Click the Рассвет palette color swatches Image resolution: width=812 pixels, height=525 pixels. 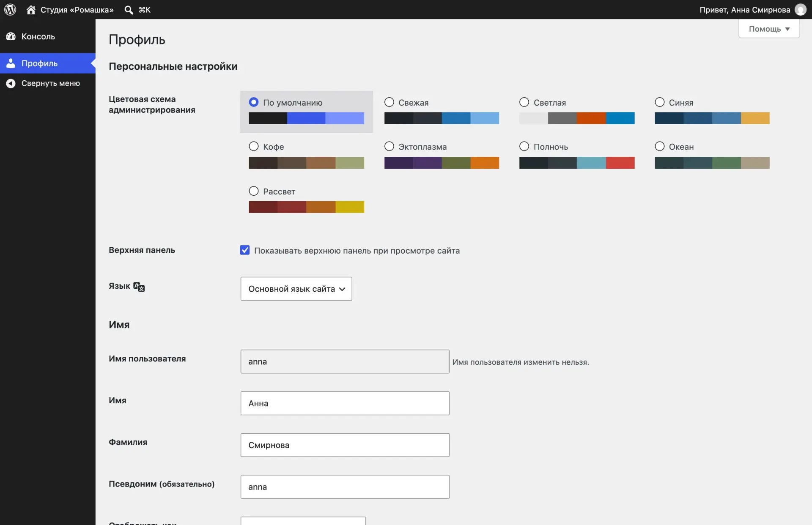coord(306,207)
